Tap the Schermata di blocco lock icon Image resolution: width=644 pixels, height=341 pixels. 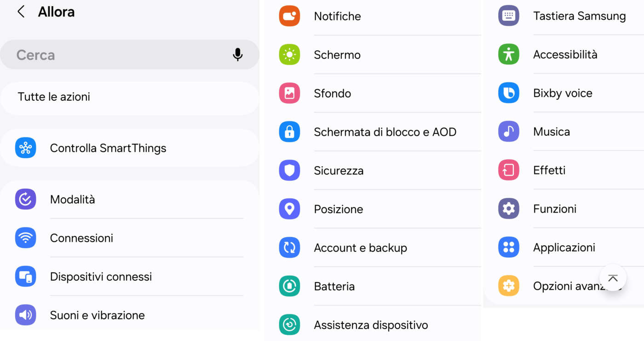289,132
